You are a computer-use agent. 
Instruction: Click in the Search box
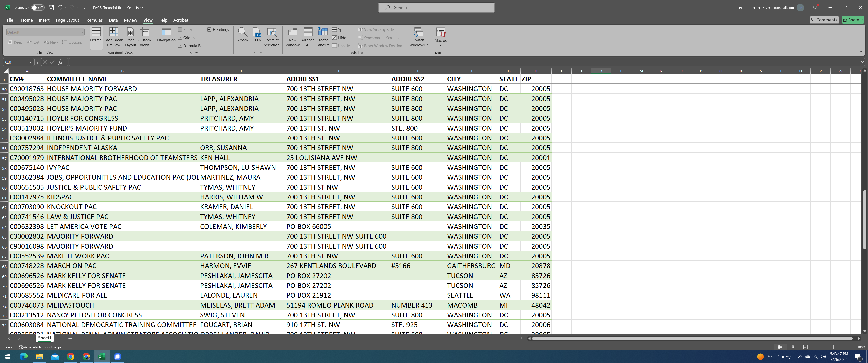click(436, 7)
